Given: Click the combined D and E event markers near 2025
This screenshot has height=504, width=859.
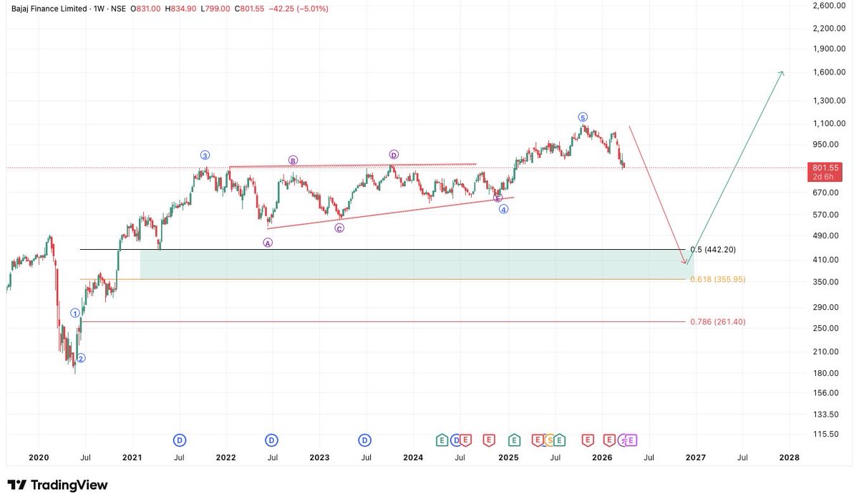Looking at the screenshot, I should click(x=460, y=440).
